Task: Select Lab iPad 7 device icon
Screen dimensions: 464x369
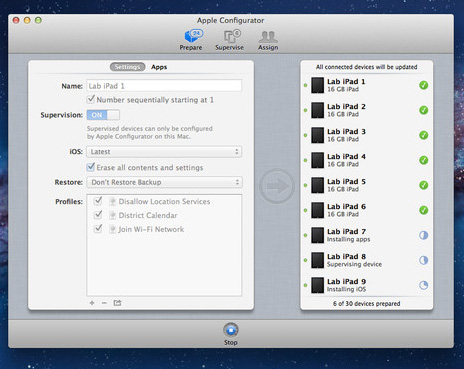Action: pyautogui.click(x=318, y=235)
